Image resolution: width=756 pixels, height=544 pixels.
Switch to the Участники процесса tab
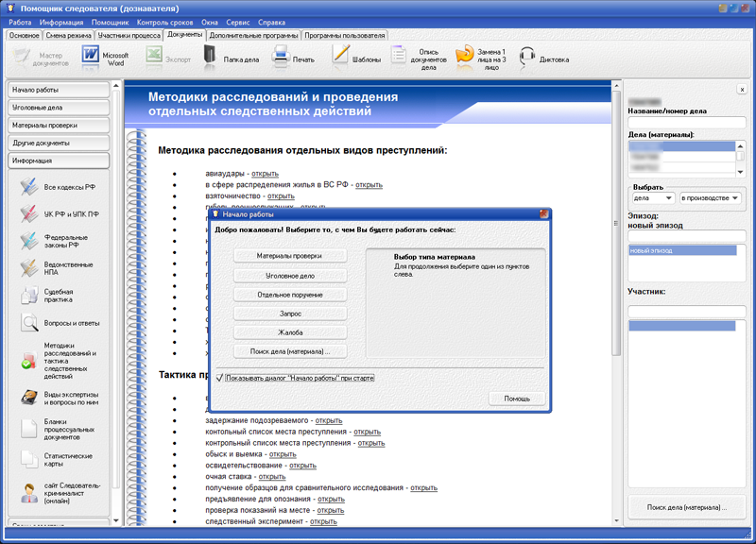(x=129, y=35)
